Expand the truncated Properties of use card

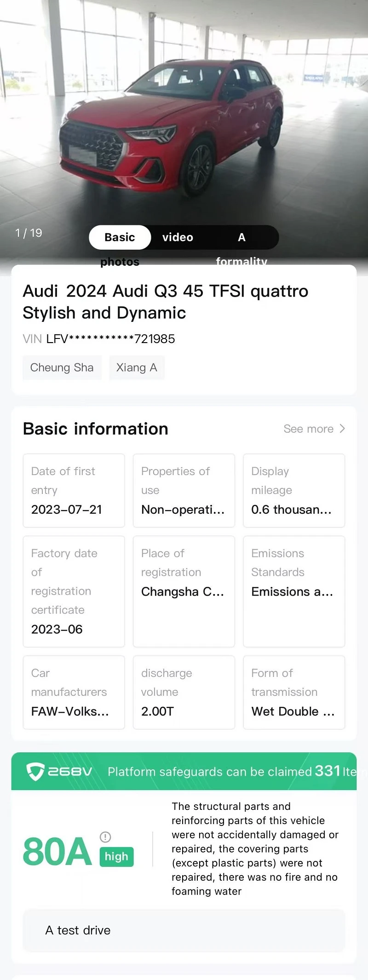(184, 491)
